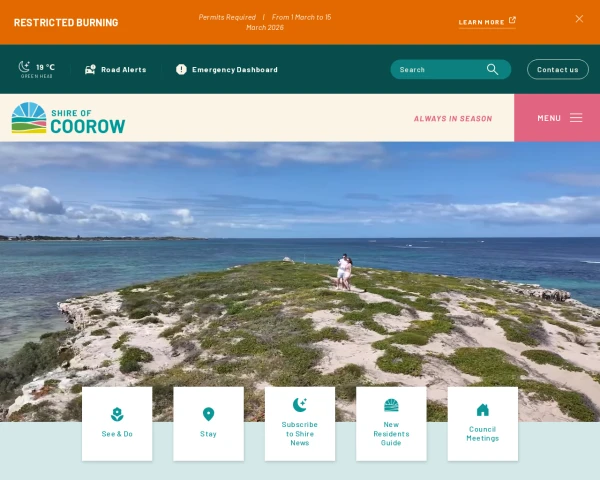Dismiss the Restricted Burning alert banner

point(579,19)
